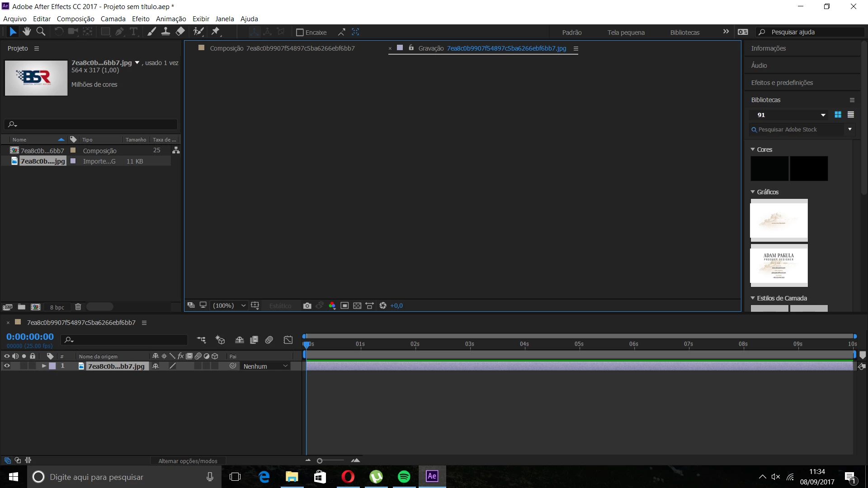Choose the Tela pequena workspace
The image size is (868, 488).
(x=626, y=33)
